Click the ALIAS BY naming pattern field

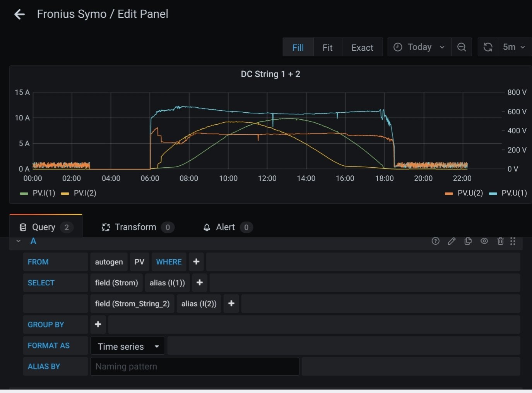coord(195,366)
